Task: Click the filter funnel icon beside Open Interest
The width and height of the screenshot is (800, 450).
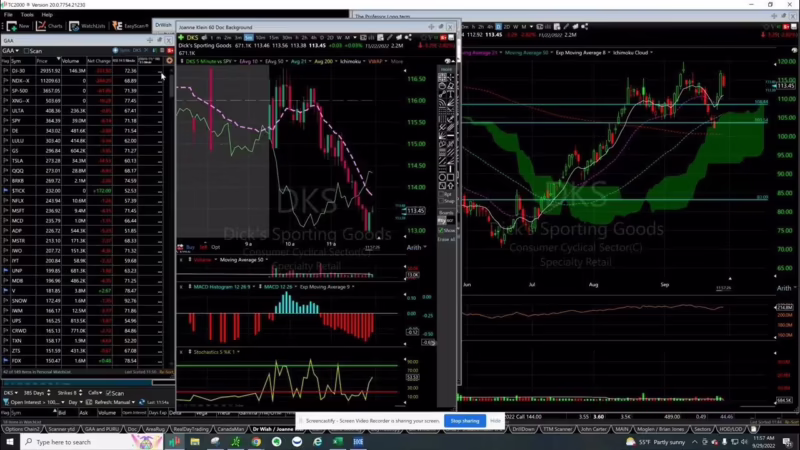Action: point(6,402)
